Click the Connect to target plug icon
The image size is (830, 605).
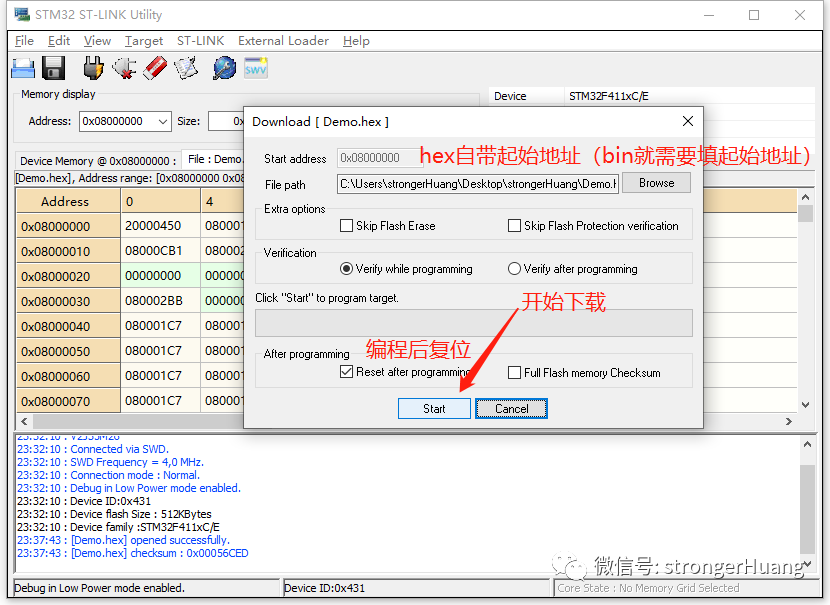point(93,68)
